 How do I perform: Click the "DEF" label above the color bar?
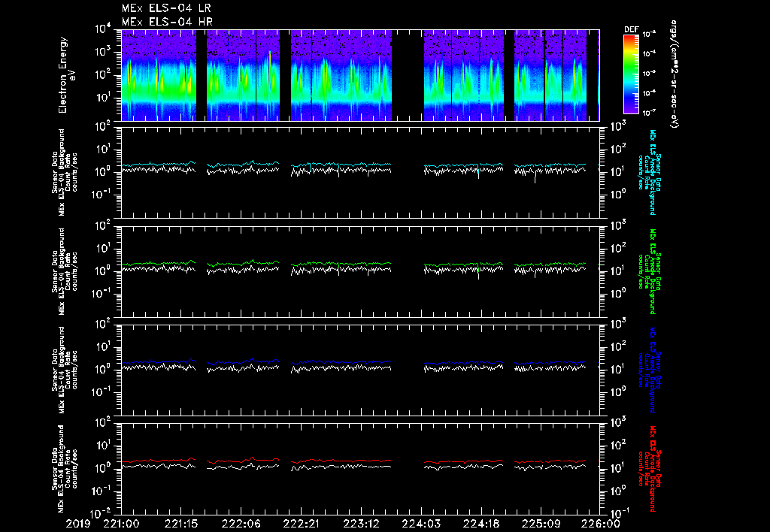pos(631,29)
